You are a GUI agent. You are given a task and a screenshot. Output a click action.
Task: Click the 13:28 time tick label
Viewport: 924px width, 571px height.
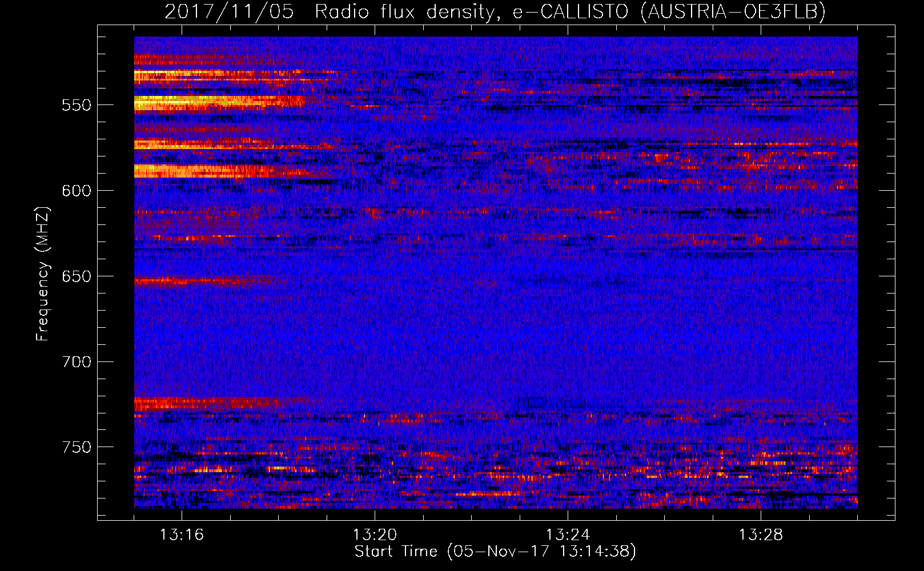(x=761, y=535)
